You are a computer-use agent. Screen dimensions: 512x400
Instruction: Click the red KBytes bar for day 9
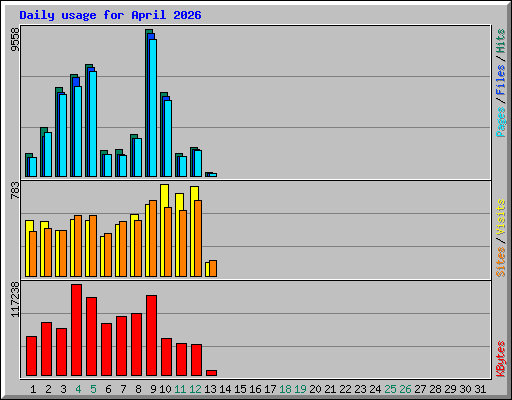click(151, 336)
